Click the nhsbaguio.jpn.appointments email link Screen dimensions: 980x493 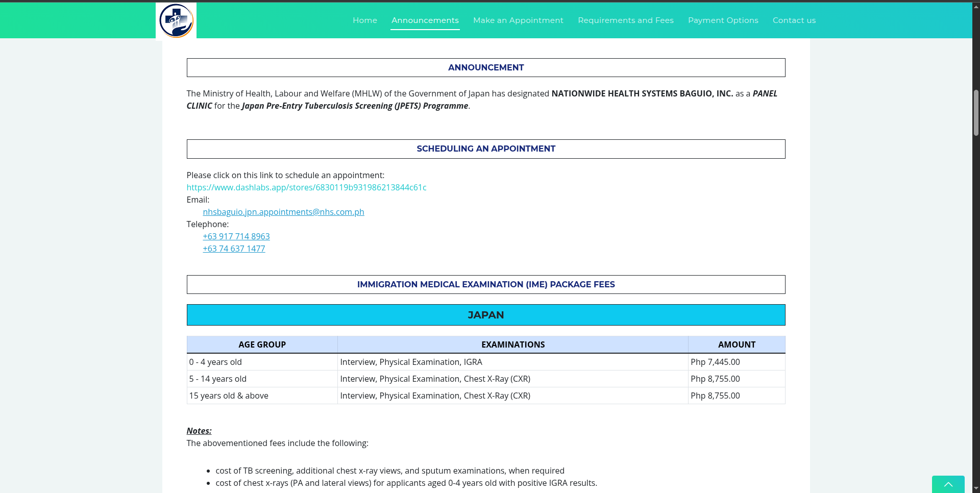[x=283, y=212]
